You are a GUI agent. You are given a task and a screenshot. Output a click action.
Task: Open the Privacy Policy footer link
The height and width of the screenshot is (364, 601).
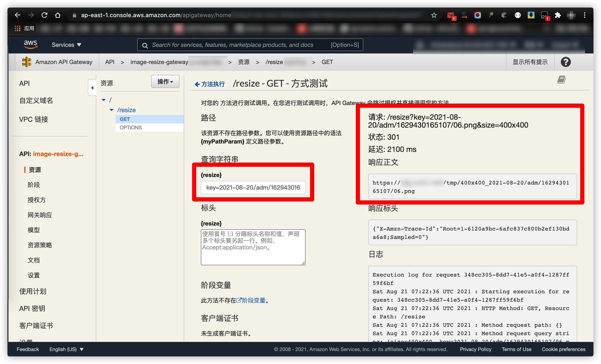pyautogui.click(x=475, y=349)
